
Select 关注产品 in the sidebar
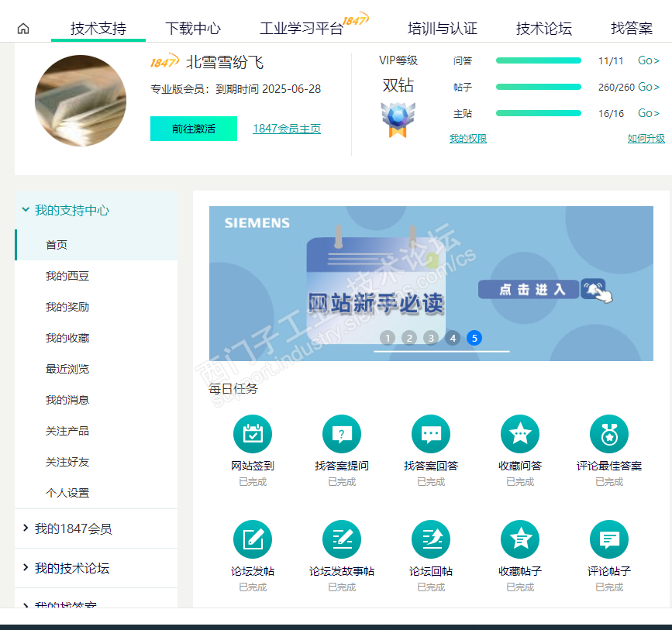67,431
